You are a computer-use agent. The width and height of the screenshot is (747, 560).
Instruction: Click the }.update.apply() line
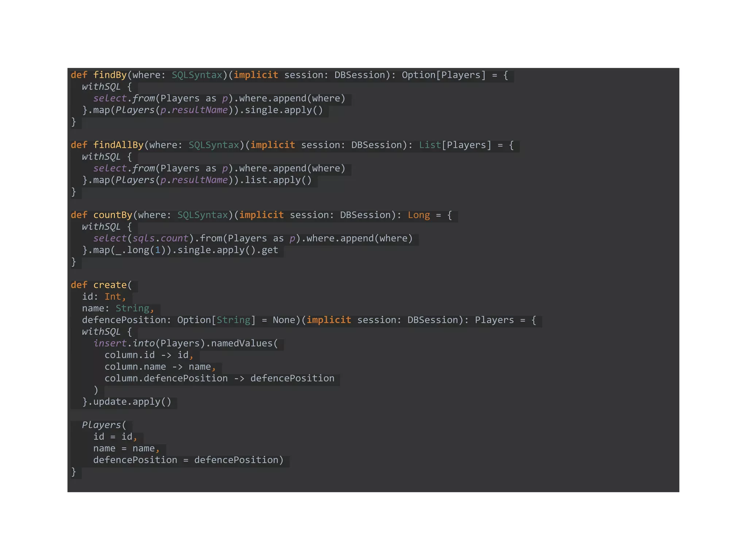(x=127, y=402)
